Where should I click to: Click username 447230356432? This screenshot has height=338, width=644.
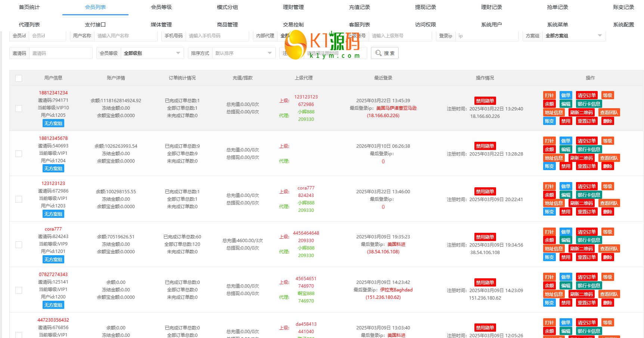click(53, 320)
